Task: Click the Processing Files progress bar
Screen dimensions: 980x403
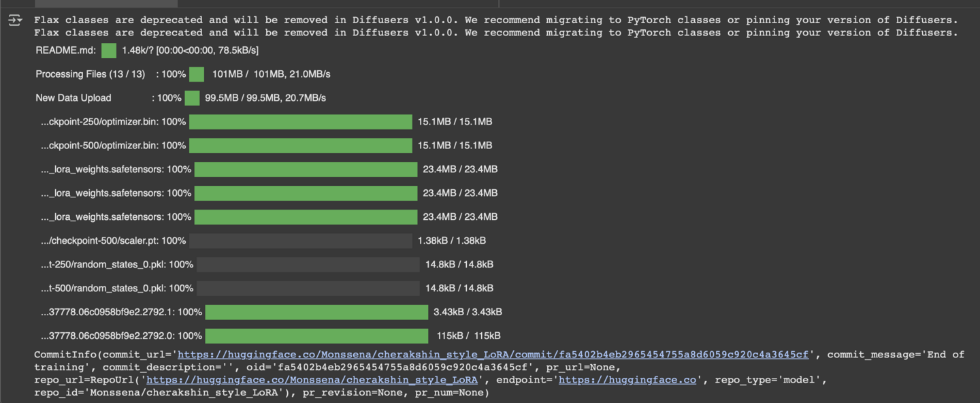Action: 197,74
